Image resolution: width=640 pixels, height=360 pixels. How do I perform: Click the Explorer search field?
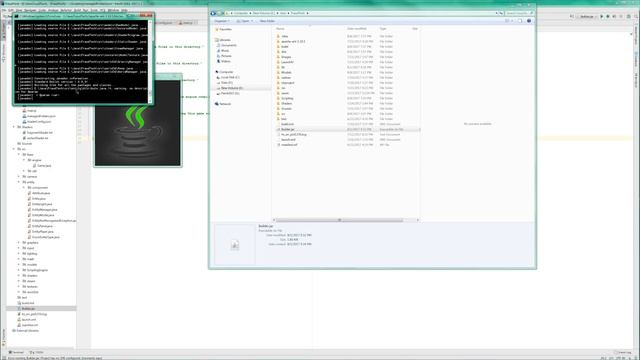click(x=518, y=13)
